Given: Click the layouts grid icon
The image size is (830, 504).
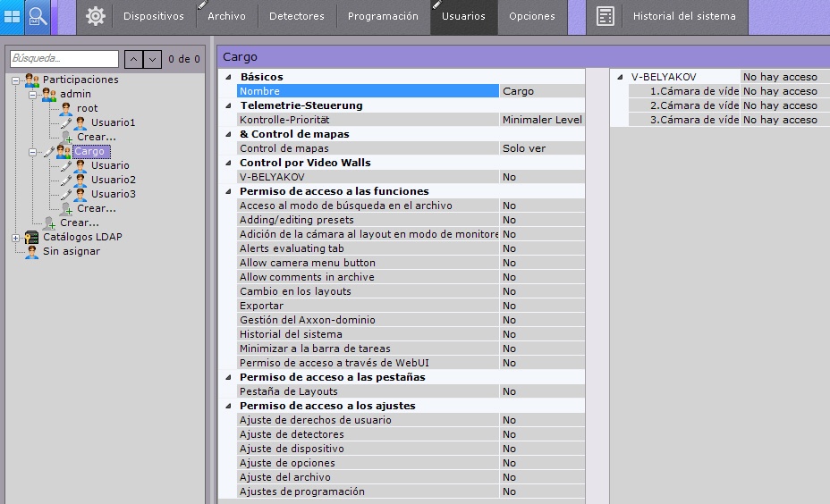Looking at the screenshot, I should [13, 16].
